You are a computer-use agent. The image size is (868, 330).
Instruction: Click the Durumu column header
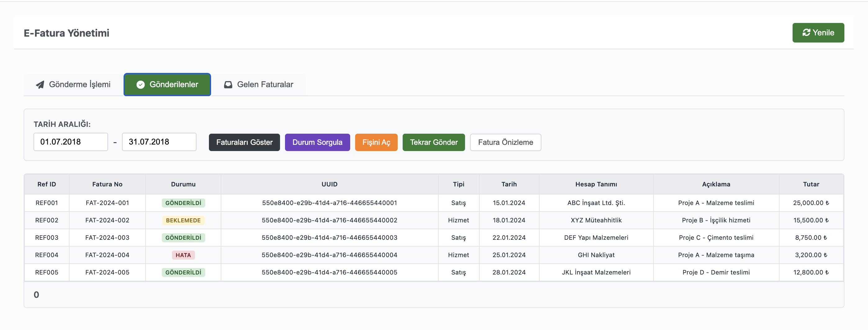[183, 184]
